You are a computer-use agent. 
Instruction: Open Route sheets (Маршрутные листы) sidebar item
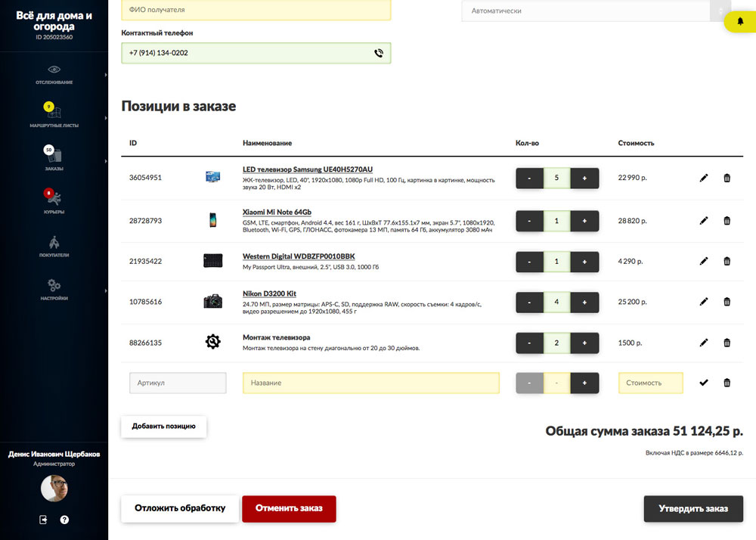(x=54, y=115)
